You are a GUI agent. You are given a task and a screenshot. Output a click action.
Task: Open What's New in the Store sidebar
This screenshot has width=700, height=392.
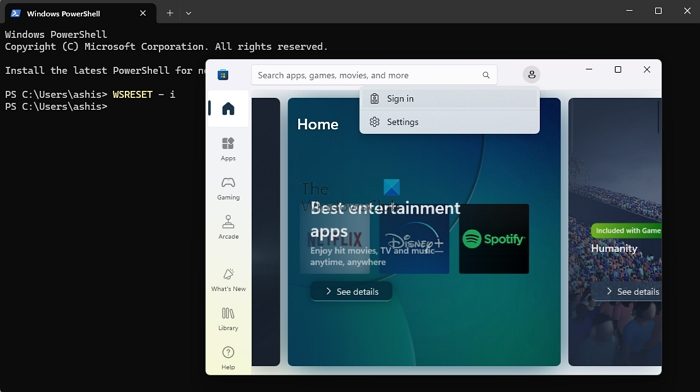pos(228,280)
